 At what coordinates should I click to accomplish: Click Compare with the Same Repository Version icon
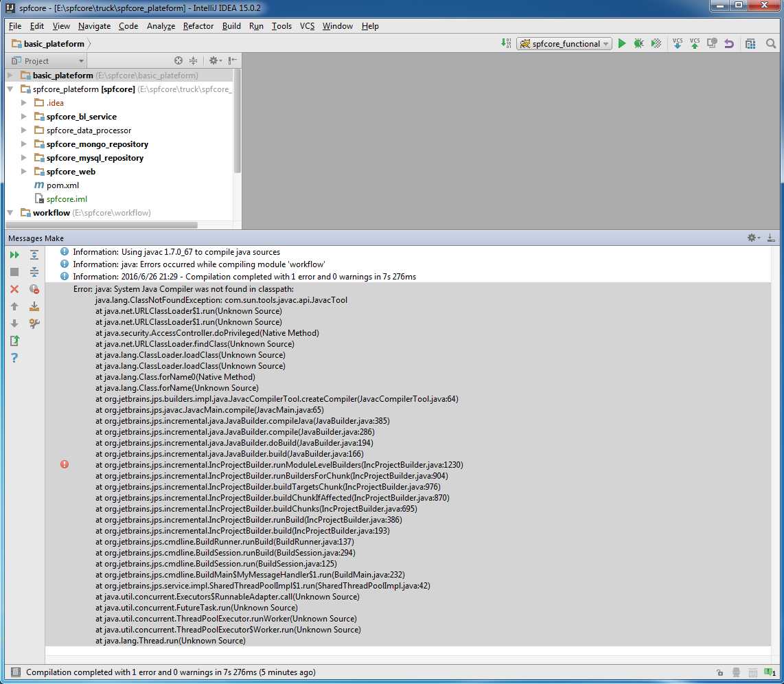[x=712, y=43]
